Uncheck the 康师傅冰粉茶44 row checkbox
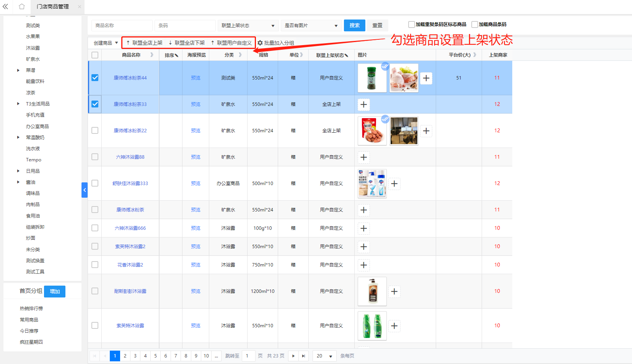 pyautogui.click(x=95, y=78)
